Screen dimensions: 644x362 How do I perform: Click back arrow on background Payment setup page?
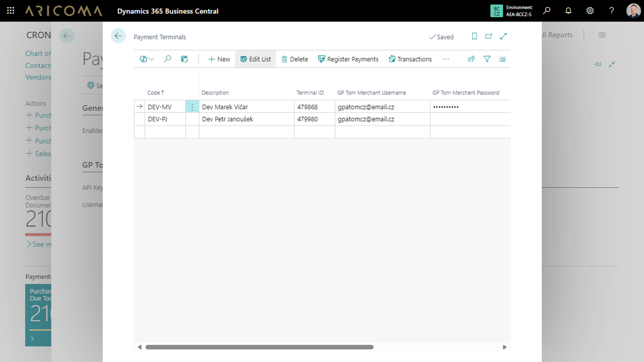click(x=67, y=36)
